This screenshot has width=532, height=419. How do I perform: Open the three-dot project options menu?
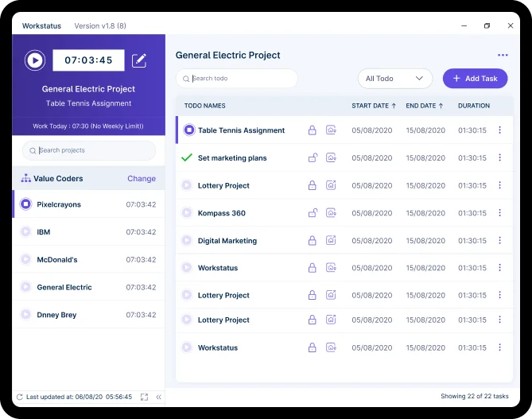pos(502,56)
